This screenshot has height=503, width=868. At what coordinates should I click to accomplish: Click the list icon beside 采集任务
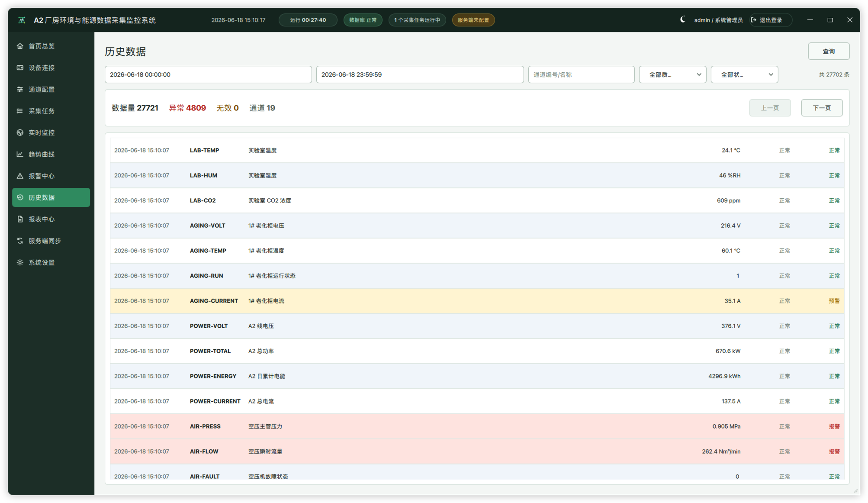coord(20,111)
